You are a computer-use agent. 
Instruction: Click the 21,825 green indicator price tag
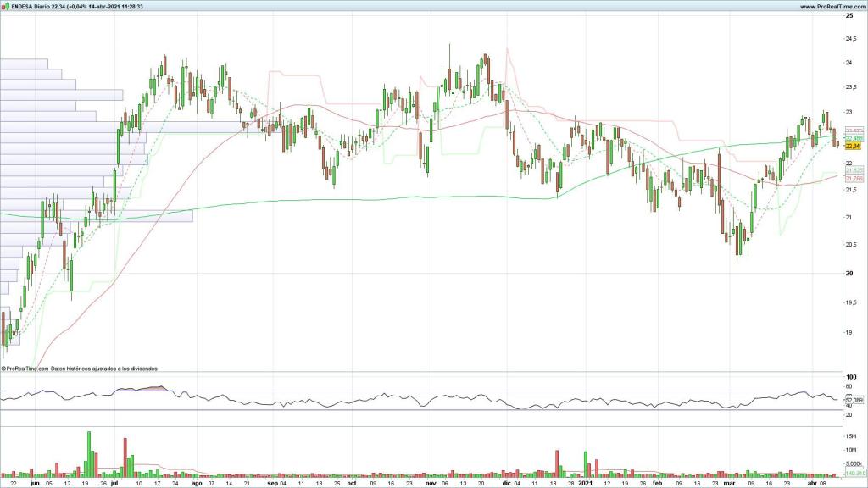tap(854, 170)
